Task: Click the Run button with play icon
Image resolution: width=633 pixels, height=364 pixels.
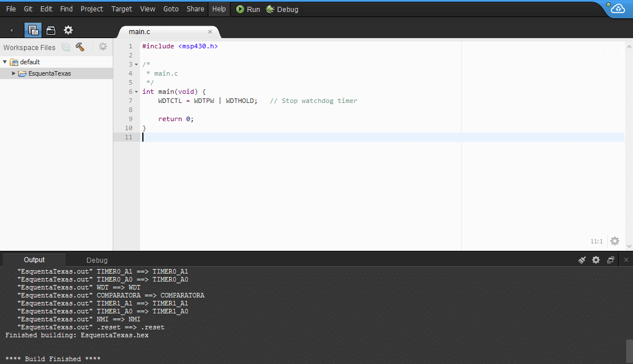Action: [x=248, y=9]
